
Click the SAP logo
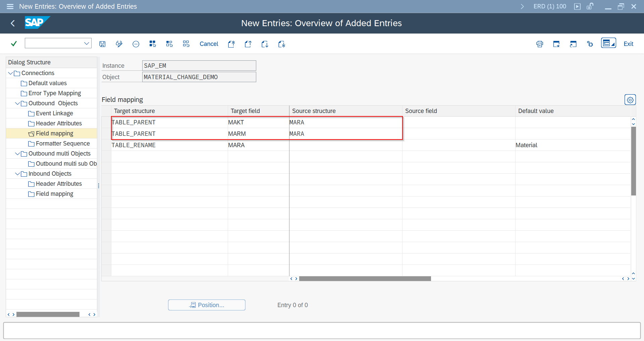pos(37,22)
